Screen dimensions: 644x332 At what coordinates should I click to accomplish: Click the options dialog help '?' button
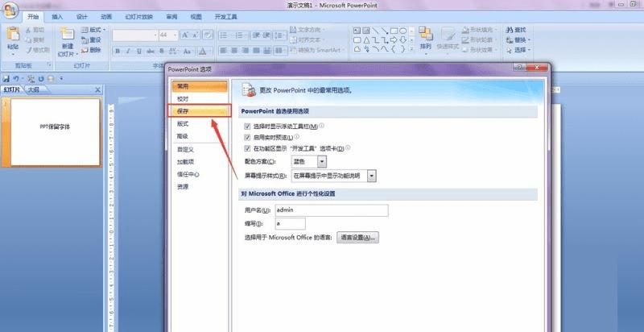pyautogui.click(x=518, y=68)
